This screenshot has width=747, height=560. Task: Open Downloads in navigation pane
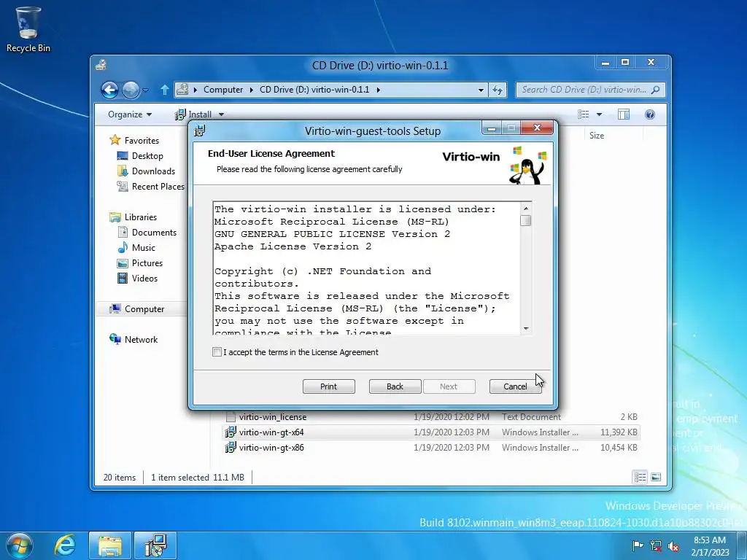pos(153,171)
